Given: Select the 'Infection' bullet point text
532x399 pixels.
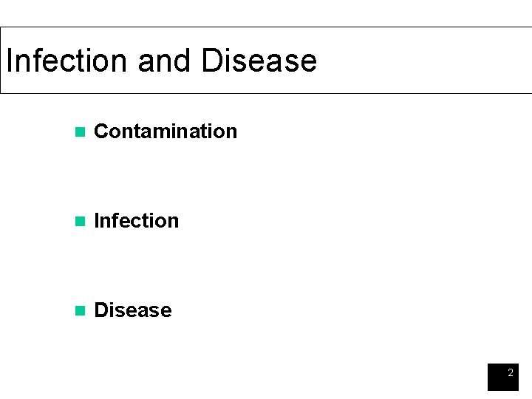Looking at the screenshot, I should click(137, 221).
